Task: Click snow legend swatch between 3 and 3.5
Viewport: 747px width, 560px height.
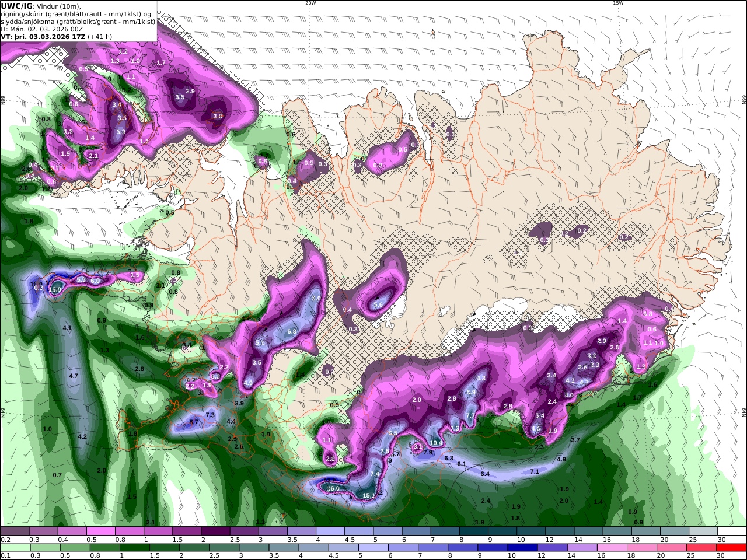Action: [273, 531]
